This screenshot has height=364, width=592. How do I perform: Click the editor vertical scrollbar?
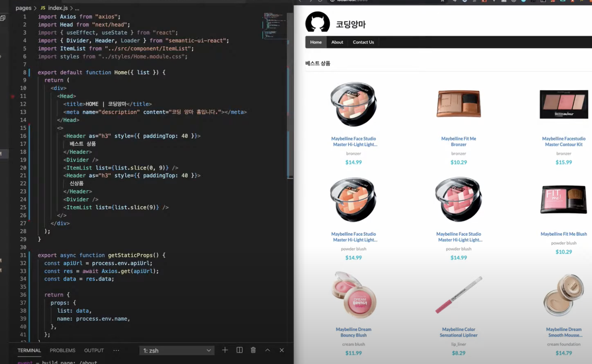click(290, 95)
